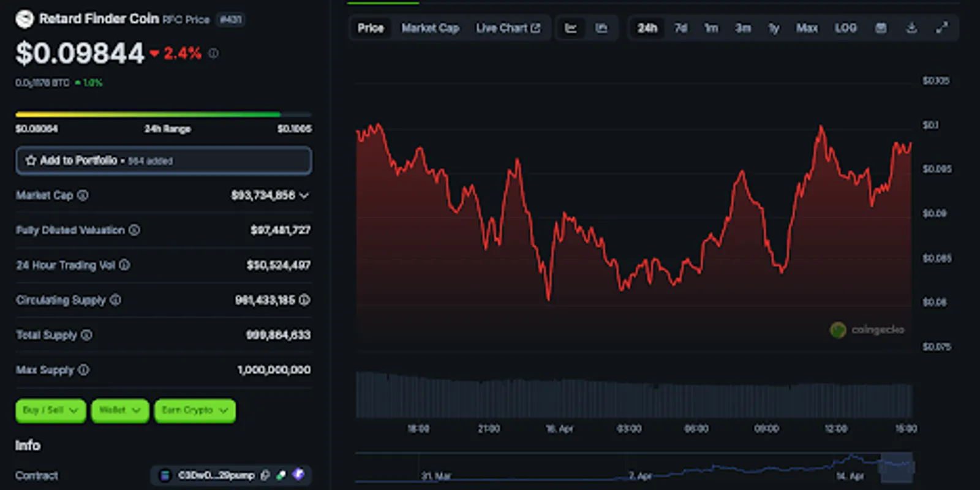Show the Total Supply info icon
This screenshot has height=490, width=980.
coord(86,335)
